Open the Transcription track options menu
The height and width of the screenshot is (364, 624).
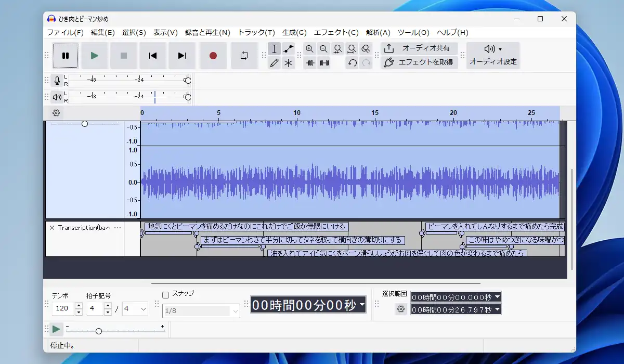pyautogui.click(x=118, y=228)
